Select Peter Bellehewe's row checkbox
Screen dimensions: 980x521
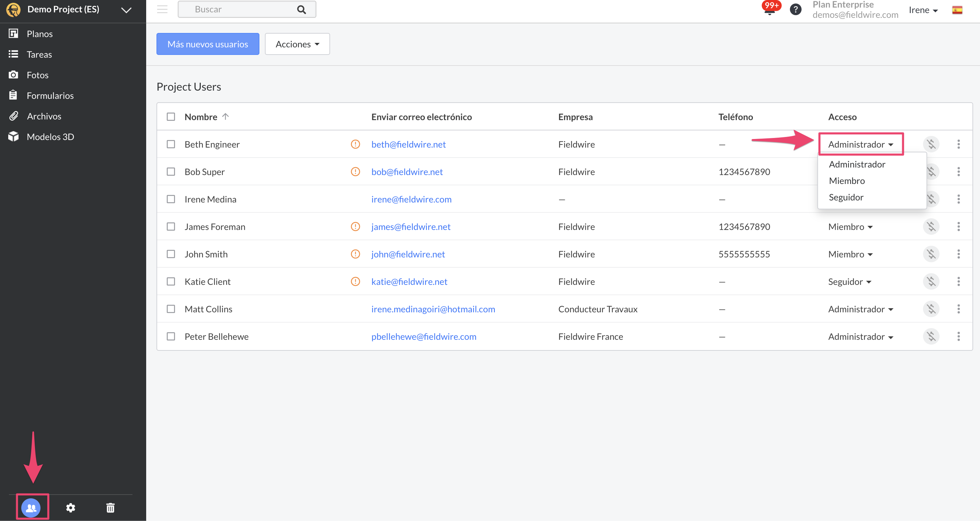(171, 336)
